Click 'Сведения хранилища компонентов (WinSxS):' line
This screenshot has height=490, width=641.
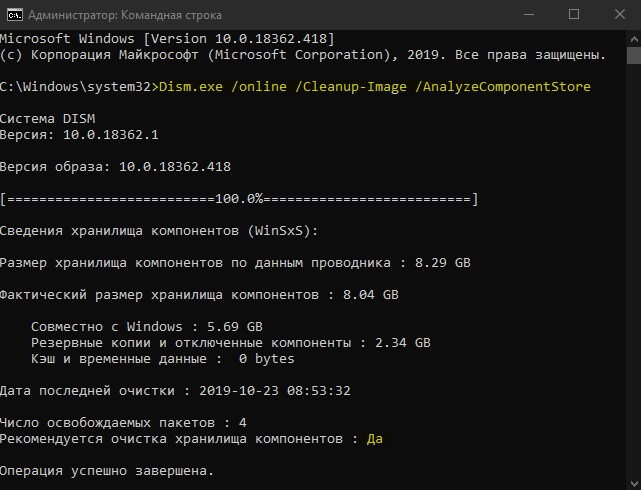point(159,231)
